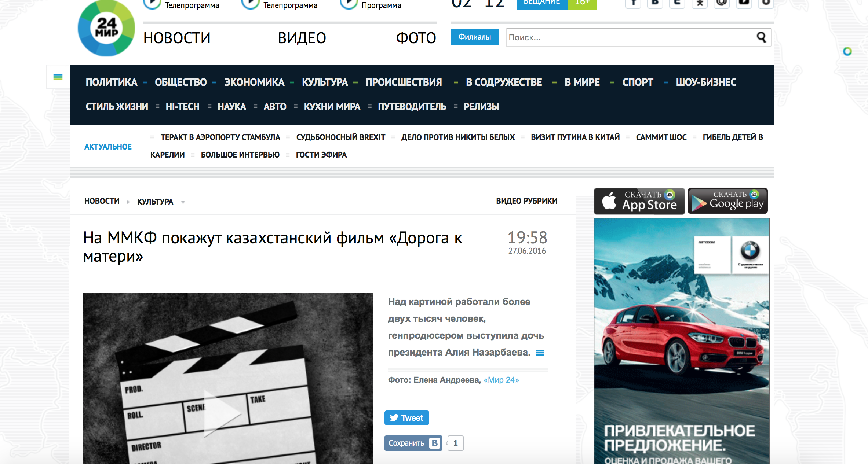Select КУЛЬТУРА in the navigation bar
This screenshot has width=868, height=464.
click(325, 82)
